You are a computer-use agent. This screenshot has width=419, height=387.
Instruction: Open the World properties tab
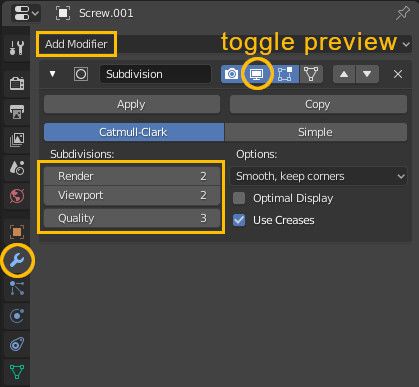click(x=17, y=196)
